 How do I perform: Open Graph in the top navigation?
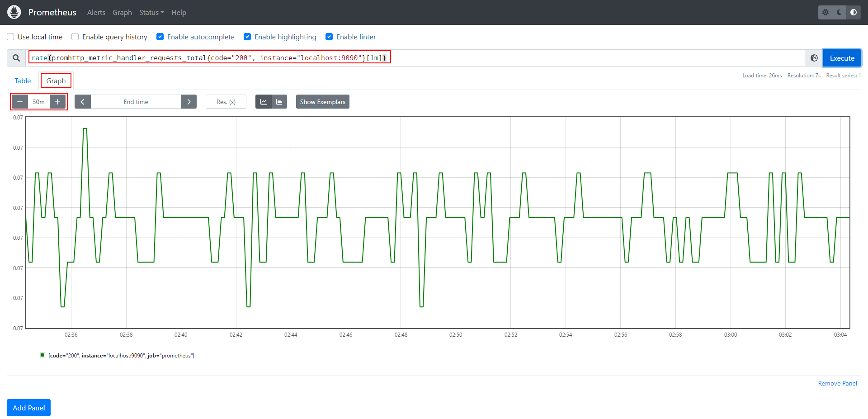(x=122, y=13)
